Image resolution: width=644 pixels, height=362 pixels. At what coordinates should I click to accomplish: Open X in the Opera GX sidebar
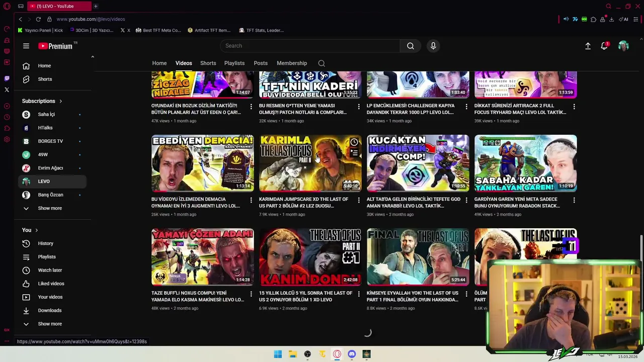point(7,89)
